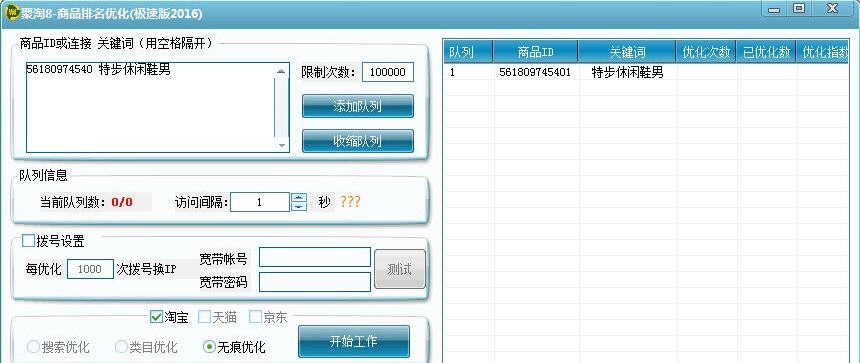Sort by 队列 column header
The image size is (860, 363).
pos(468,52)
